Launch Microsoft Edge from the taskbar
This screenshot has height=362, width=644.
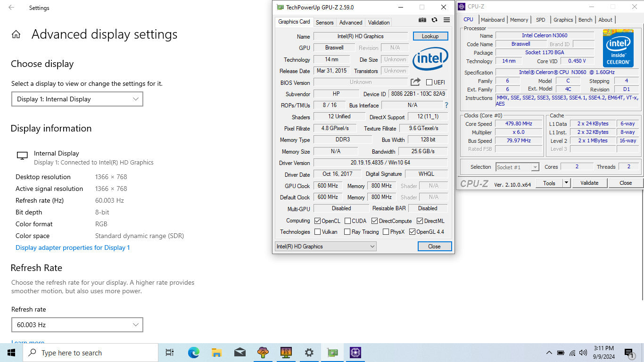tap(193, 353)
